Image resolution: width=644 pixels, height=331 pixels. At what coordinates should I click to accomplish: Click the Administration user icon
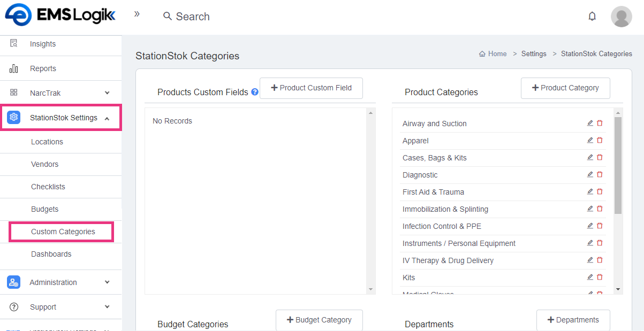[x=14, y=282]
